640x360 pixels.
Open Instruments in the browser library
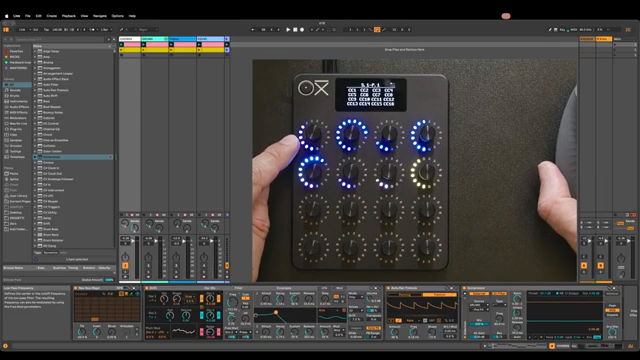[x=18, y=101]
